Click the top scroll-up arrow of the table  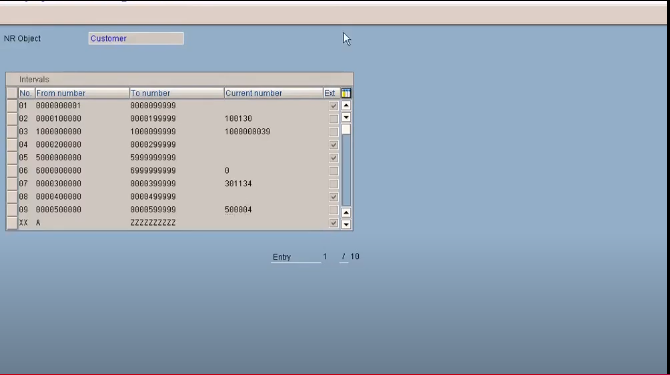click(x=346, y=105)
